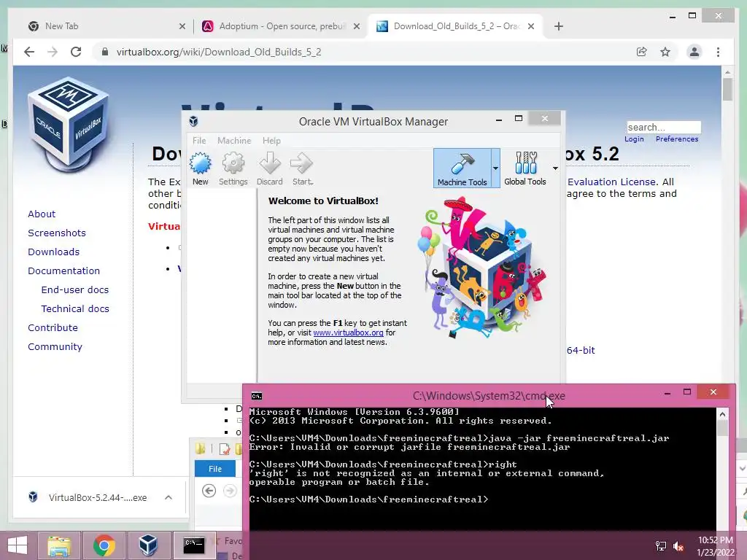Click the URL virtualbox.org address field
Screen dimensions: 747x560
219,52
